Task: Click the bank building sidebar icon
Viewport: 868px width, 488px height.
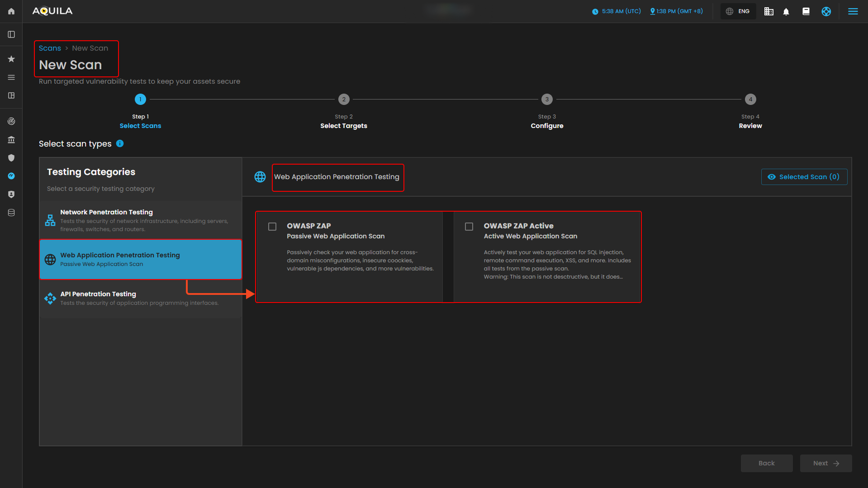Action: point(11,140)
